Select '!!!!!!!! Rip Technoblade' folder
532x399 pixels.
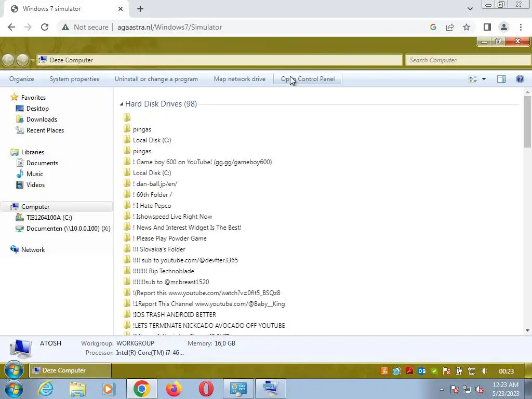(x=163, y=271)
